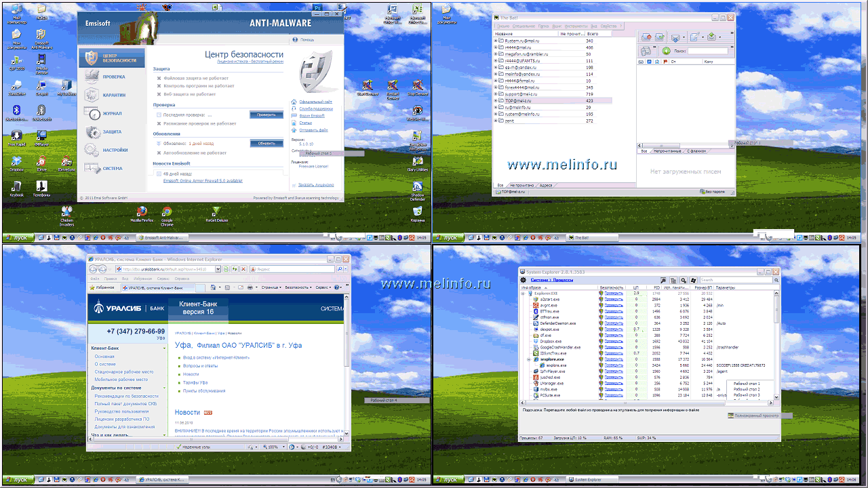Click Internet Explorer back arrow button
Image resolution: width=868 pixels, height=488 pixels.
tap(94, 269)
